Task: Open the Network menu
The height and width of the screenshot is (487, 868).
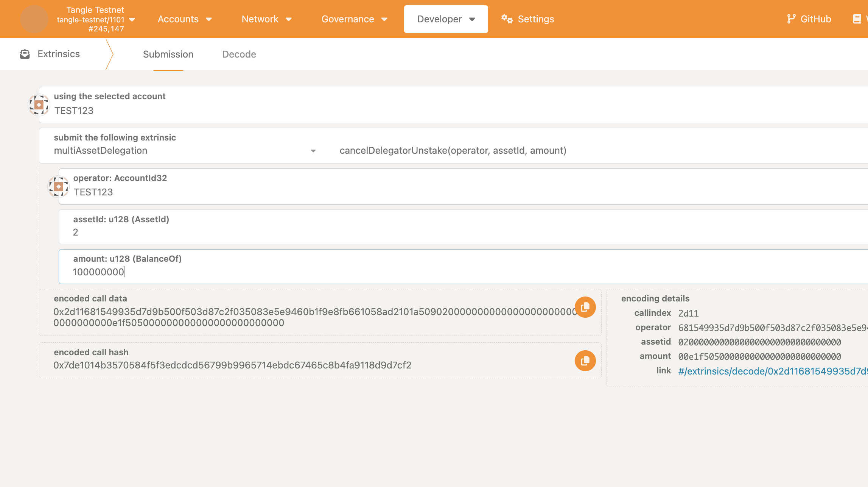Action: pos(266,19)
